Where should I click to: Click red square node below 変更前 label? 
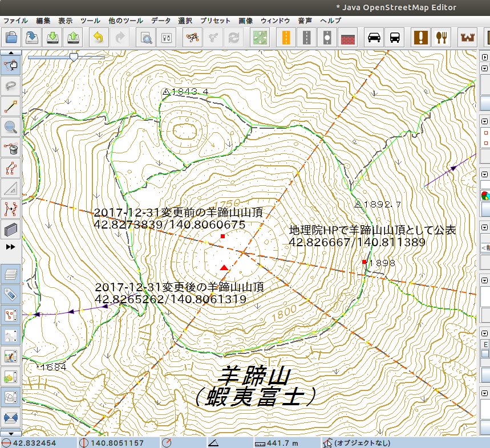pos(222,237)
